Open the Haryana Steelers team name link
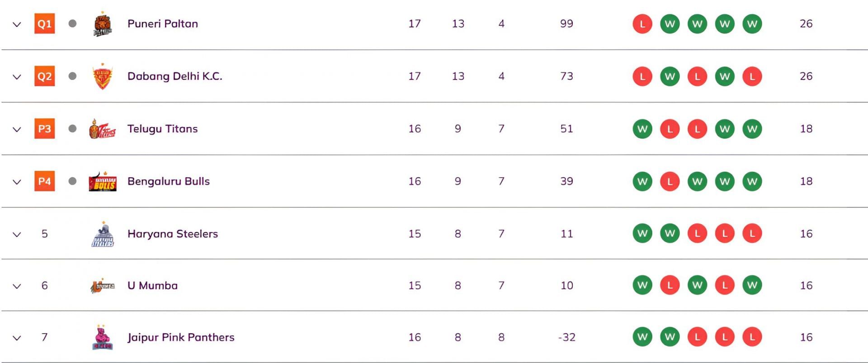 [172, 234]
